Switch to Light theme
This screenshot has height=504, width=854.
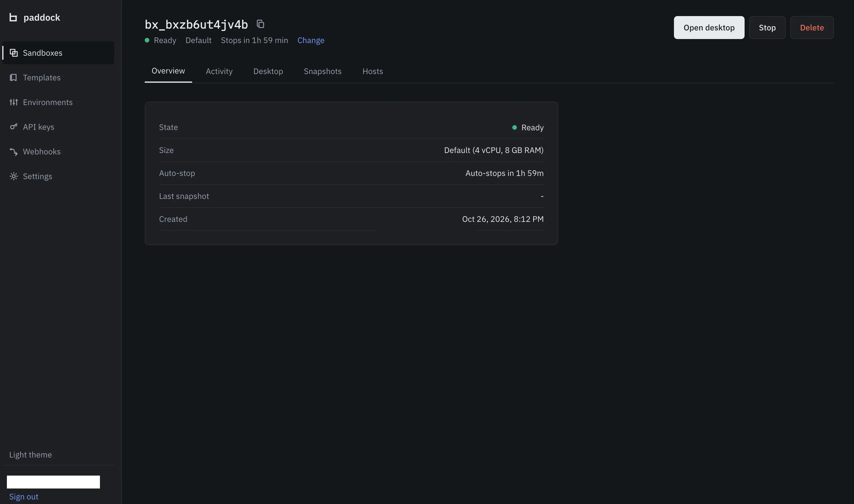click(x=30, y=455)
